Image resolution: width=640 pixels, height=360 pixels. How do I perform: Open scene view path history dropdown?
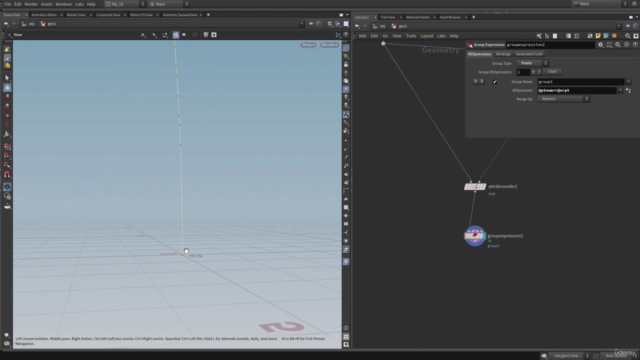[302, 24]
